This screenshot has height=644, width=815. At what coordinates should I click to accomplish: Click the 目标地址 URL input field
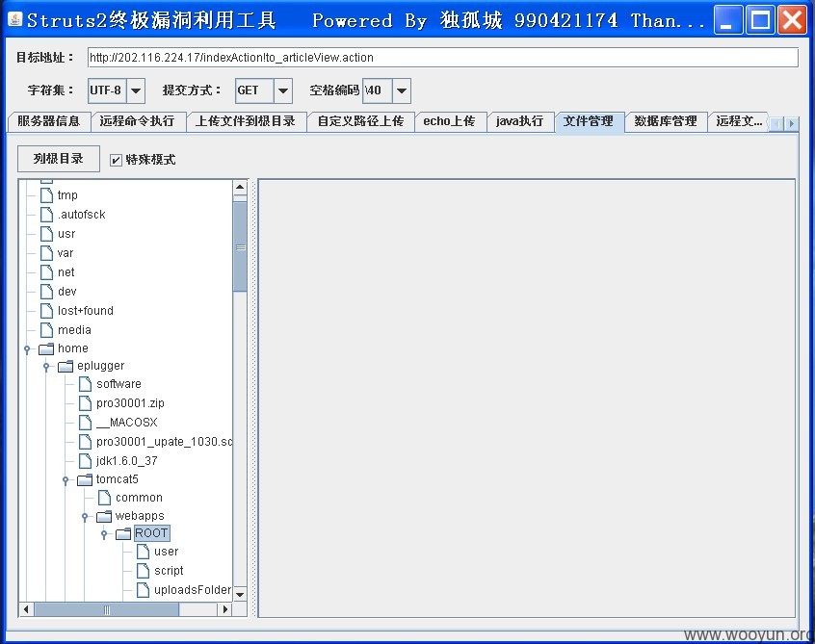click(x=443, y=58)
